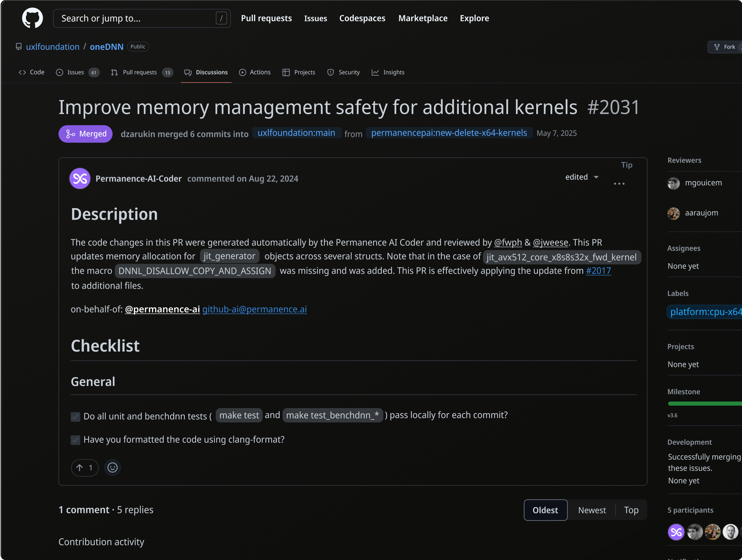Add an emoji reaction with smiley icon

[x=112, y=467]
